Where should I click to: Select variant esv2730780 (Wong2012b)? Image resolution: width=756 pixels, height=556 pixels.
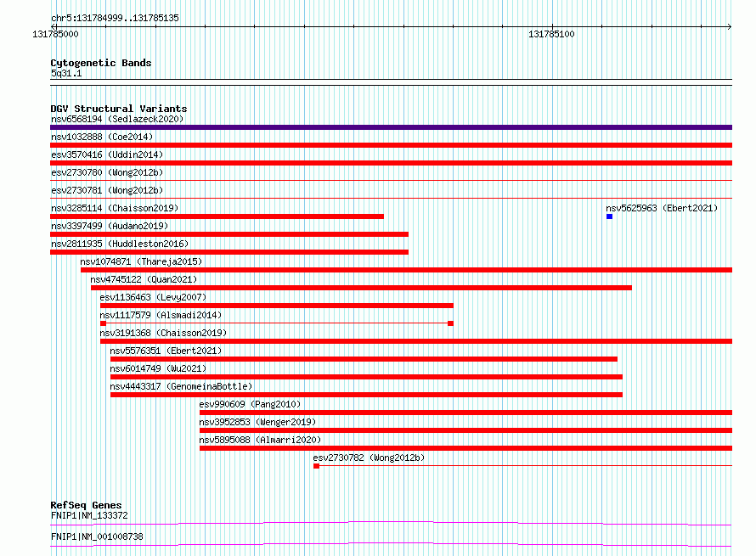(x=107, y=172)
